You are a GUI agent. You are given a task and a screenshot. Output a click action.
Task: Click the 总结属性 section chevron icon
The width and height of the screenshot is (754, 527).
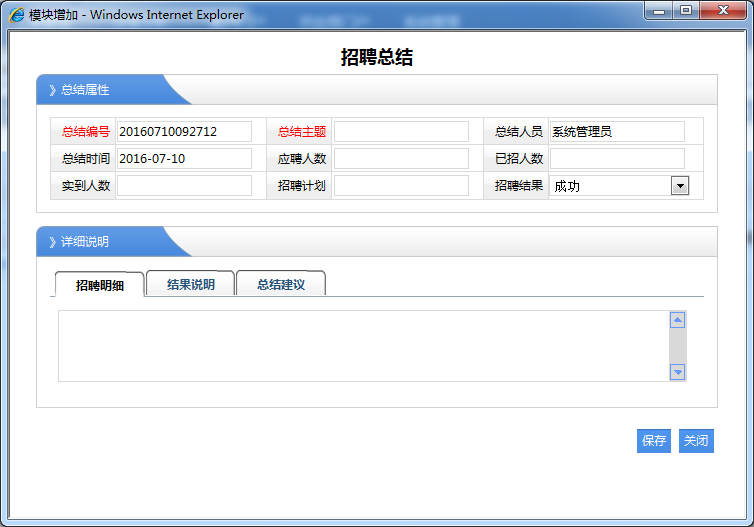pyautogui.click(x=52, y=90)
